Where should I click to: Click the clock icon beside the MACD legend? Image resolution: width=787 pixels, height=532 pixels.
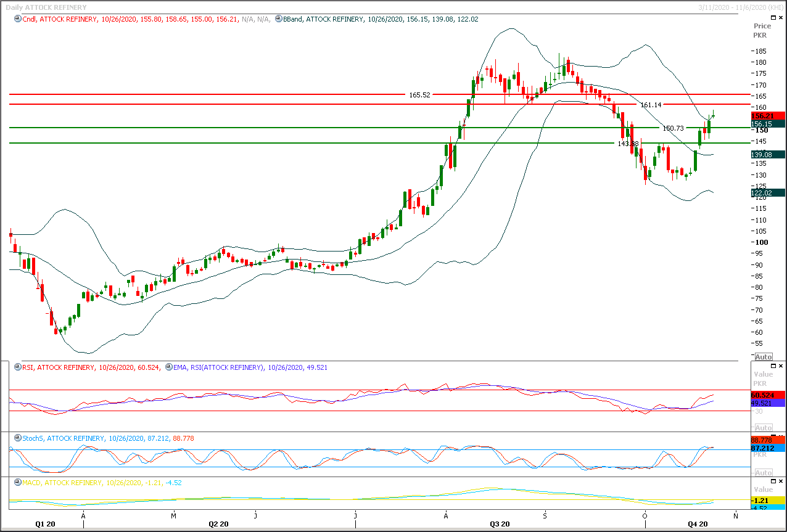coord(17,483)
